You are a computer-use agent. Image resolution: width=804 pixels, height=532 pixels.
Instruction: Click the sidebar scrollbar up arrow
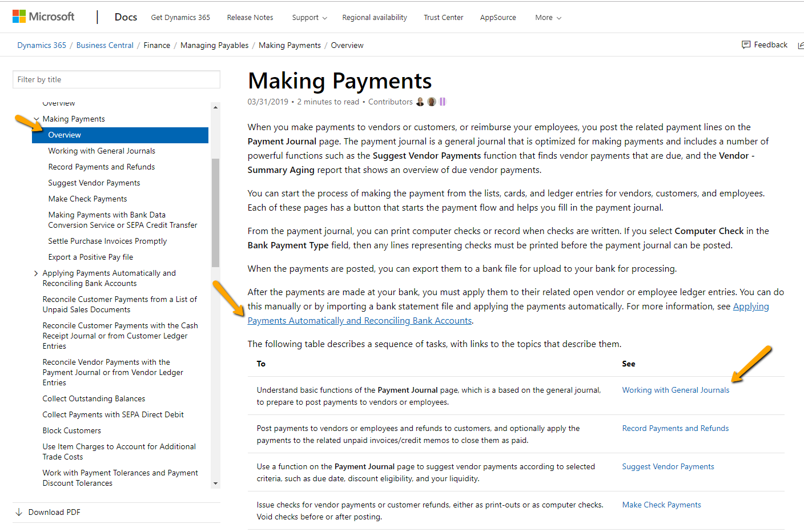[215, 107]
